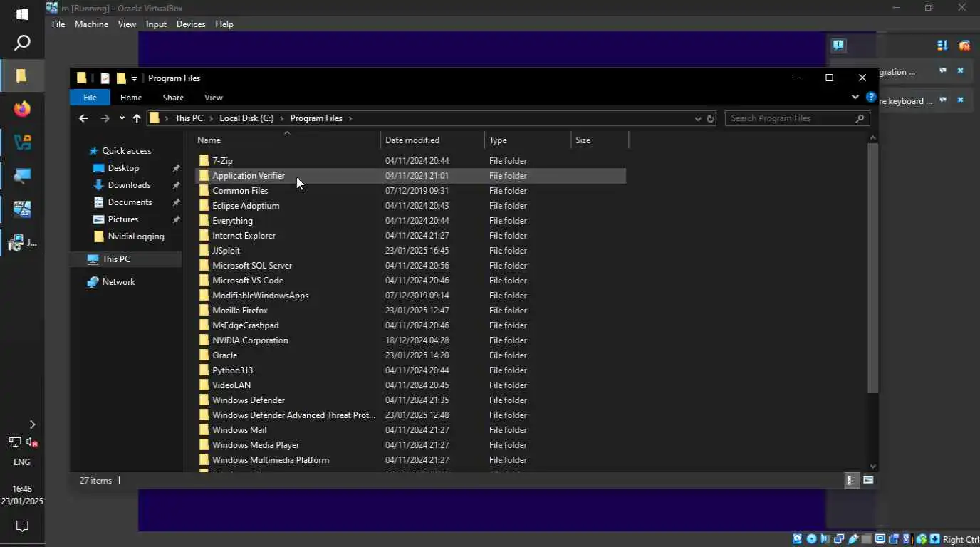
Task: Go forward with the forward arrow
Action: coord(105,118)
